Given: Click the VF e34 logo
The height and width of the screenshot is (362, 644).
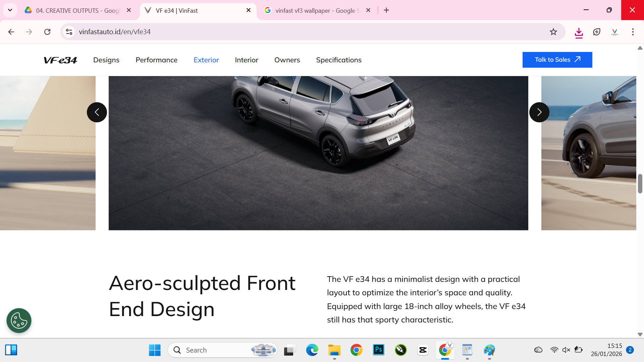Looking at the screenshot, I should click(60, 60).
